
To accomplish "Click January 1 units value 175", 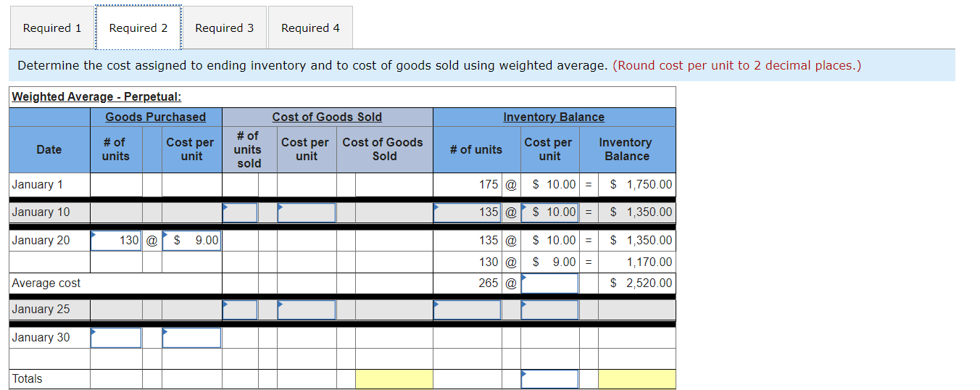I will [489, 184].
